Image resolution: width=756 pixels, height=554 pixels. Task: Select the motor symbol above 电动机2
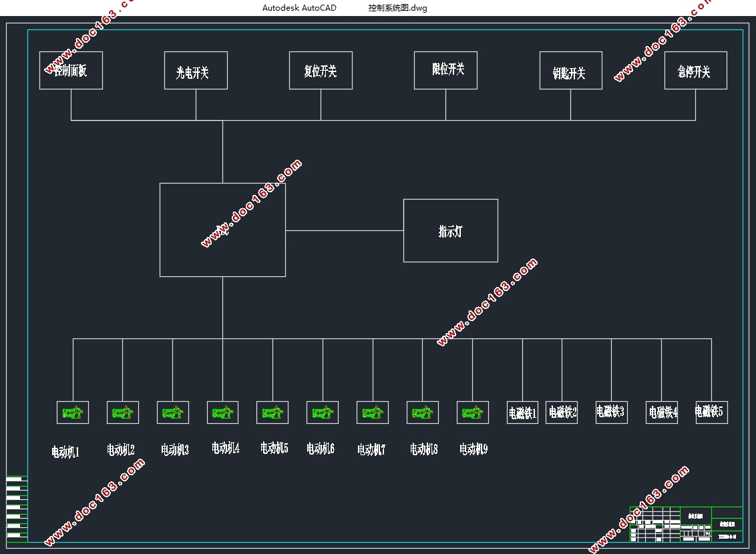pos(123,412)
